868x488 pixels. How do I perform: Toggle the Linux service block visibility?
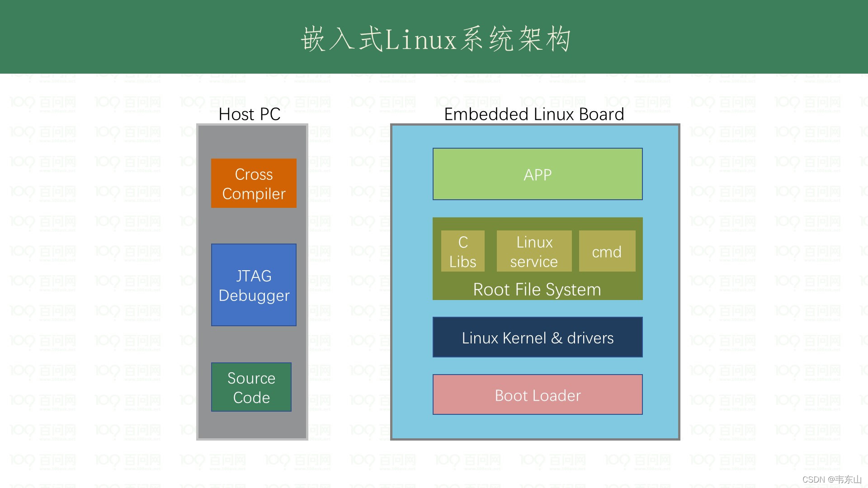click(533, 250)
